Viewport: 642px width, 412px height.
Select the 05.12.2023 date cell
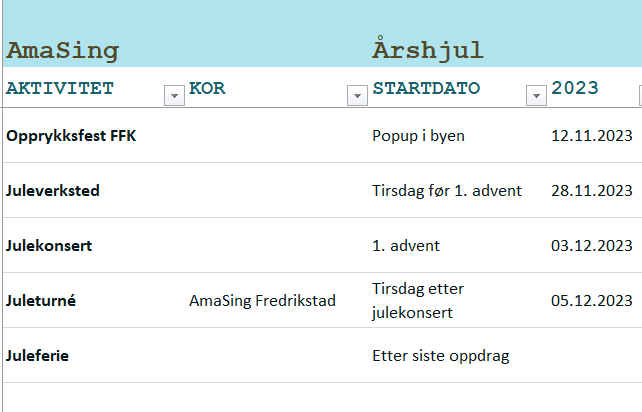[x=592, y=300]
